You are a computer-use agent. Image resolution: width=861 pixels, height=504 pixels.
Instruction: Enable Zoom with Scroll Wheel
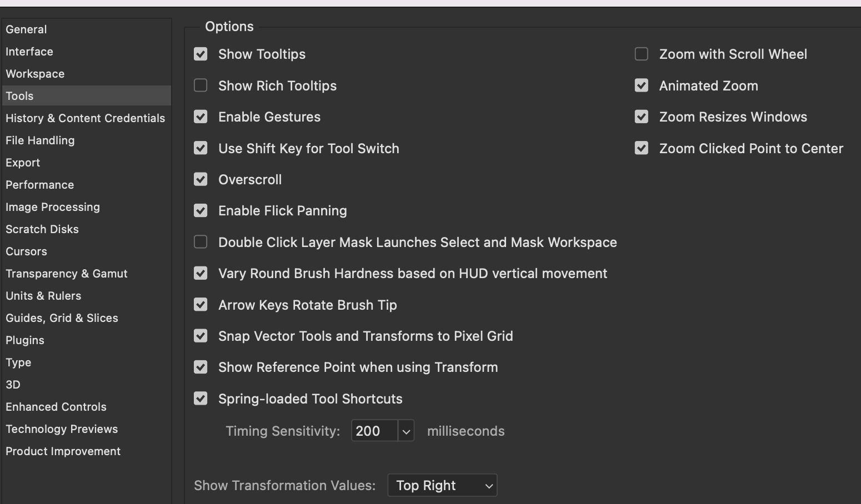tap(641, 54)
